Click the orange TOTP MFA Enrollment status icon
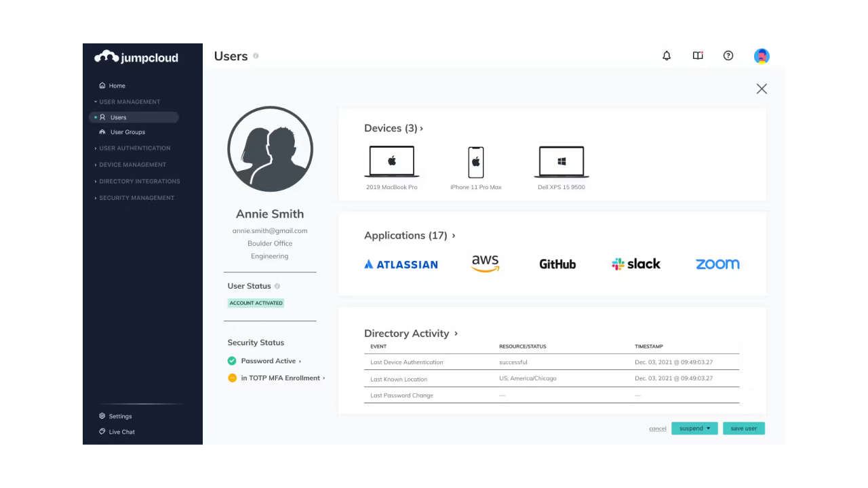Image resolution: width=868 pixels, height=488 pixels. (232, 378)
